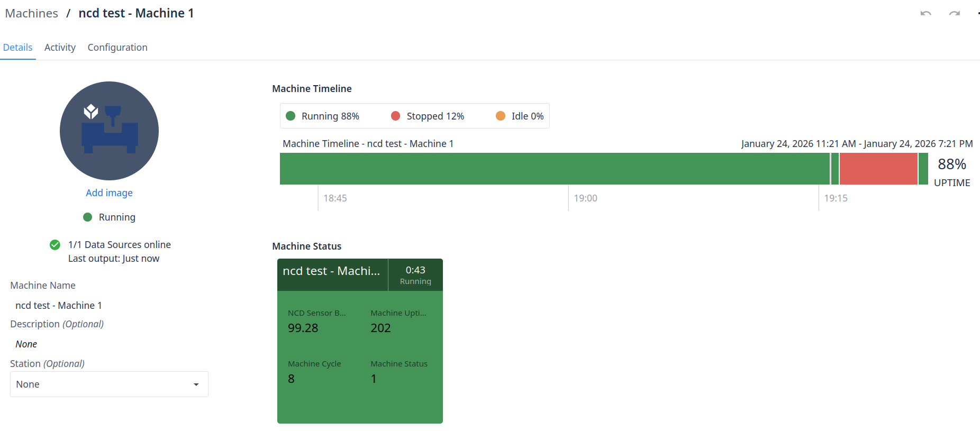Click the red stopped segment in timeline
The image size is (980, 431).
pyautogui.click(x=878, y=169)
